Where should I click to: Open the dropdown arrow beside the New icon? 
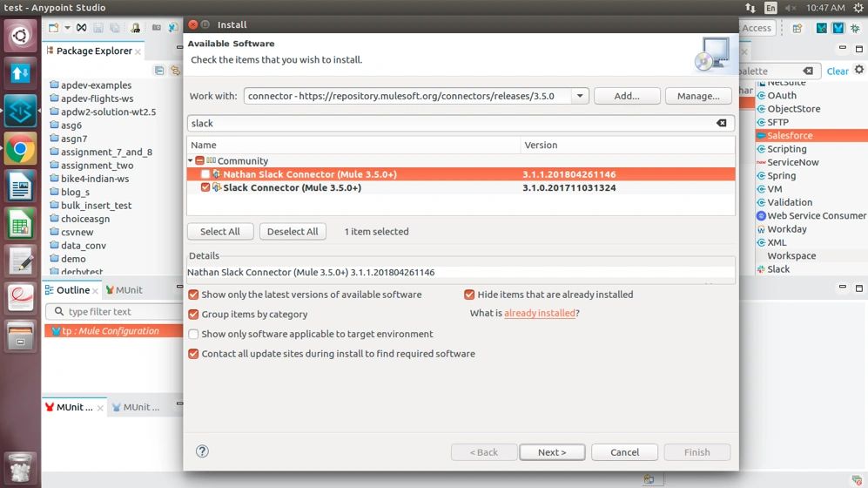[67, 28]
